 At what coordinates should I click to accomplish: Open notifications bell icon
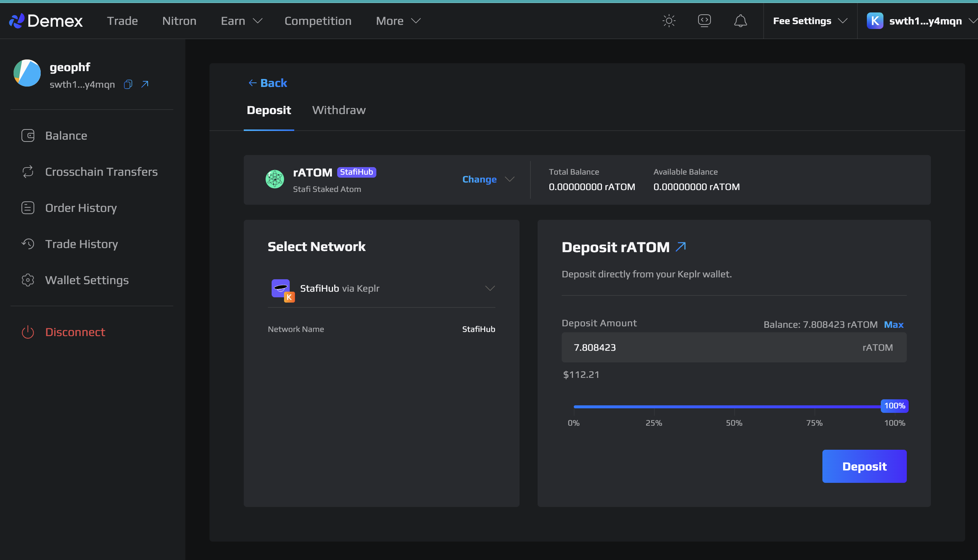740,21
